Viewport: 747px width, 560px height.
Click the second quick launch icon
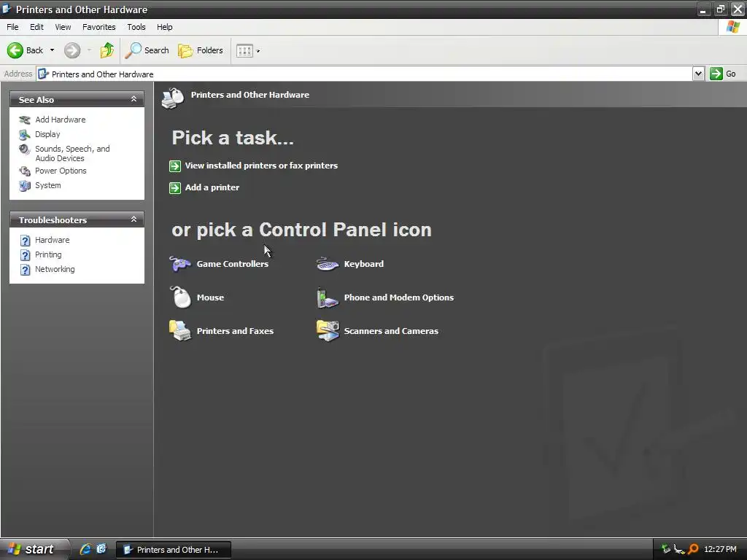click(101, 549)
